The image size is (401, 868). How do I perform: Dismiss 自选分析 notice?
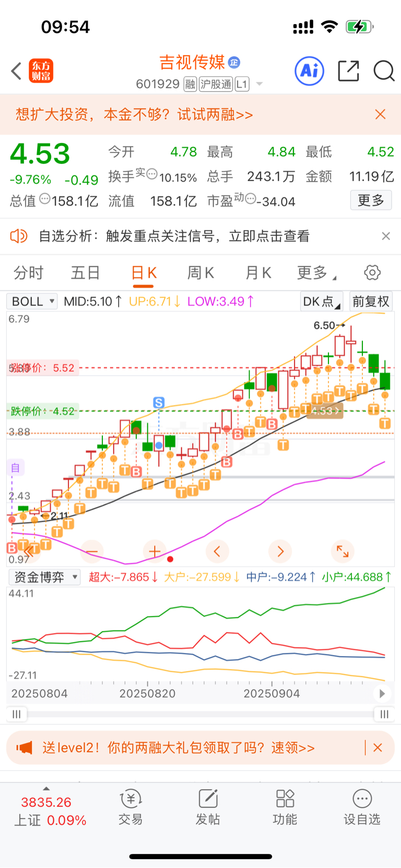(x=386, y=236)
